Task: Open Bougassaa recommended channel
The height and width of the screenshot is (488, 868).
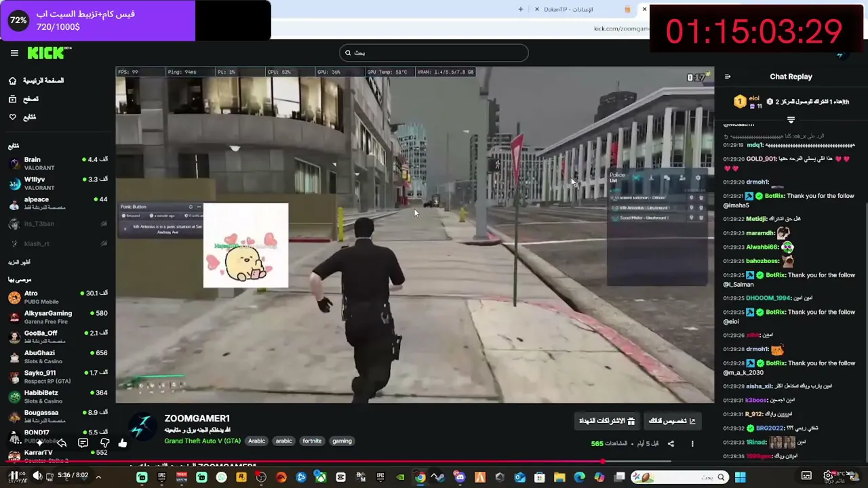Action: [58, 415]
